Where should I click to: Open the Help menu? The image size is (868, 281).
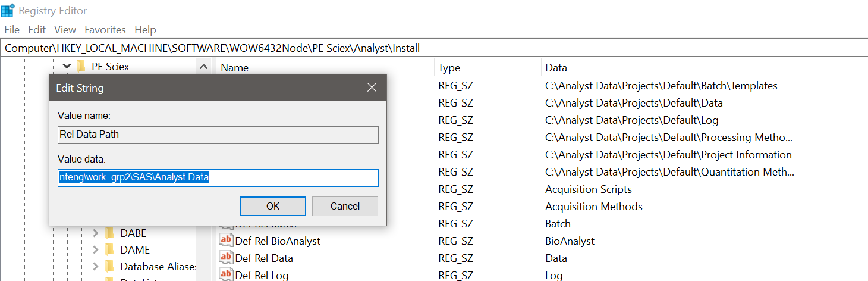click(x=145, y=29)
